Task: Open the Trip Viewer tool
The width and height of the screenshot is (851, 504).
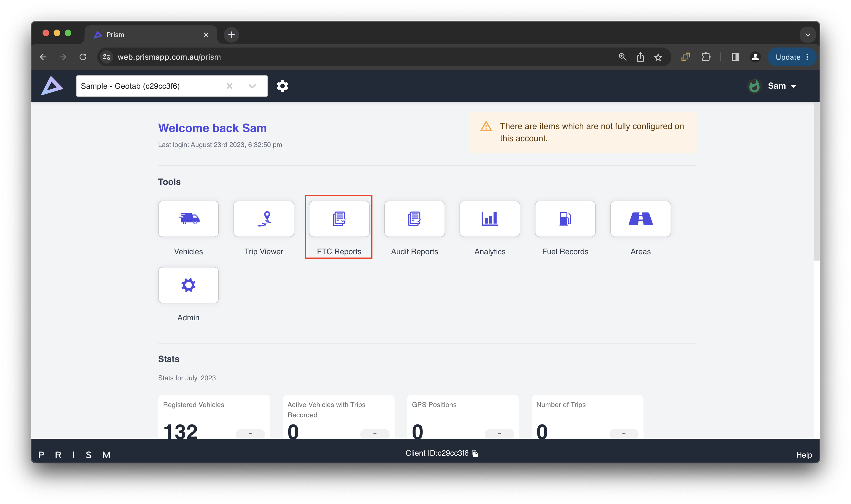Action: click(x=264, y=219)
